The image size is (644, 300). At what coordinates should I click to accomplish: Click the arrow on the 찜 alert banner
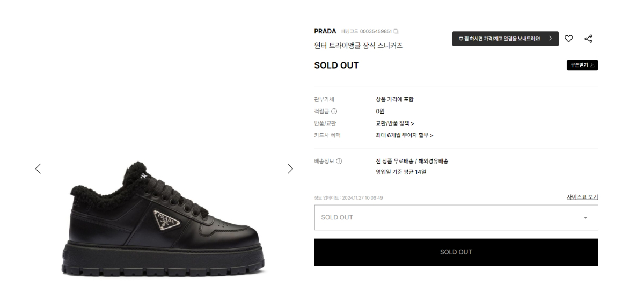(550, 39)
